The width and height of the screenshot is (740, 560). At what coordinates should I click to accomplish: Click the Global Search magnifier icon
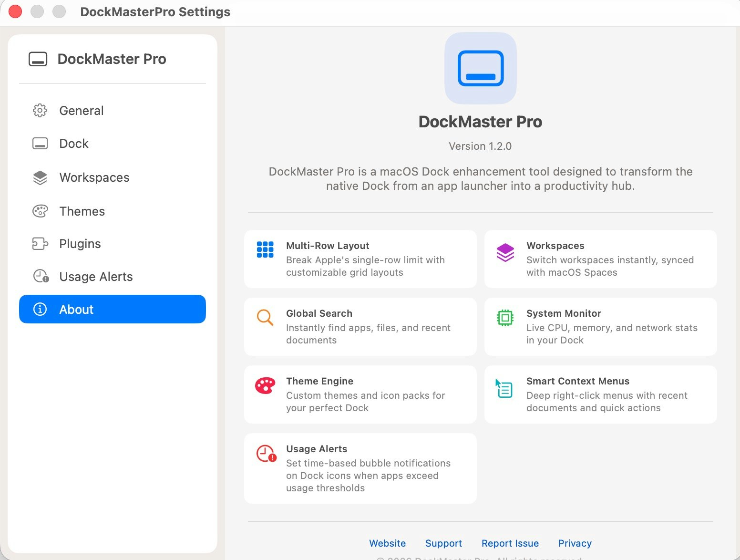pyautogui.click(x=265, y=317)
